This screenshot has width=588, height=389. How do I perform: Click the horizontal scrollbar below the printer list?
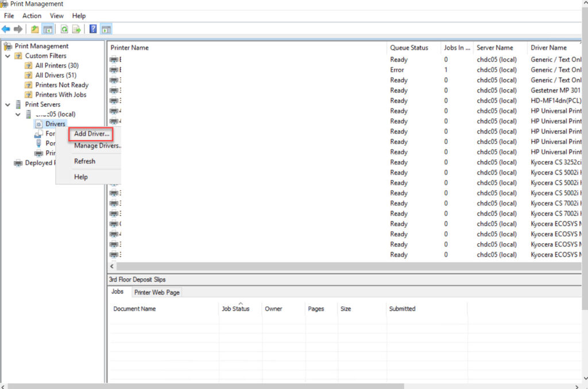(x=345, y=266)
